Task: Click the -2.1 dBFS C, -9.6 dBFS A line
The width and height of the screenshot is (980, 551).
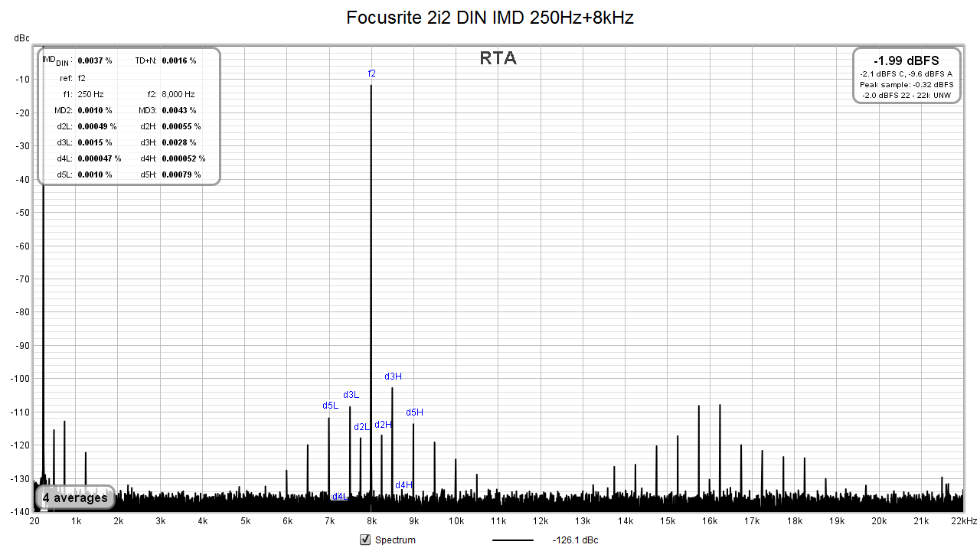Action: click(x=906, y=73)
